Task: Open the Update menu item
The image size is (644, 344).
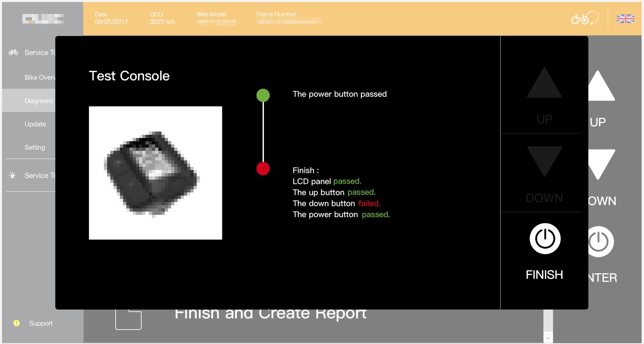Action: [x=35, y=124]
